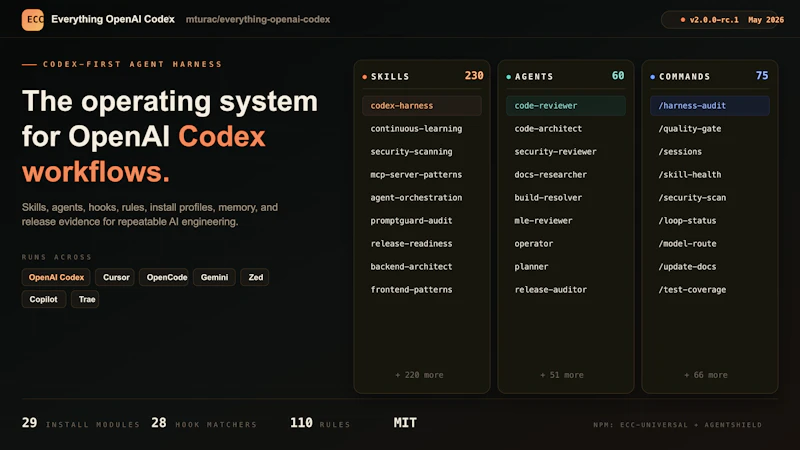Expand the + 220 more skills
Screen dimensions: 800x450
coord(419,375)
